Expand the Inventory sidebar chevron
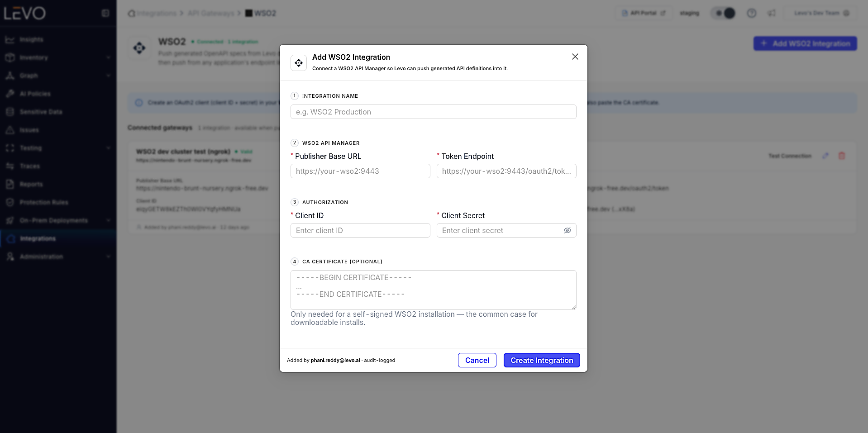The width and height of the screenshot is (868, 433). click(108, 57)
